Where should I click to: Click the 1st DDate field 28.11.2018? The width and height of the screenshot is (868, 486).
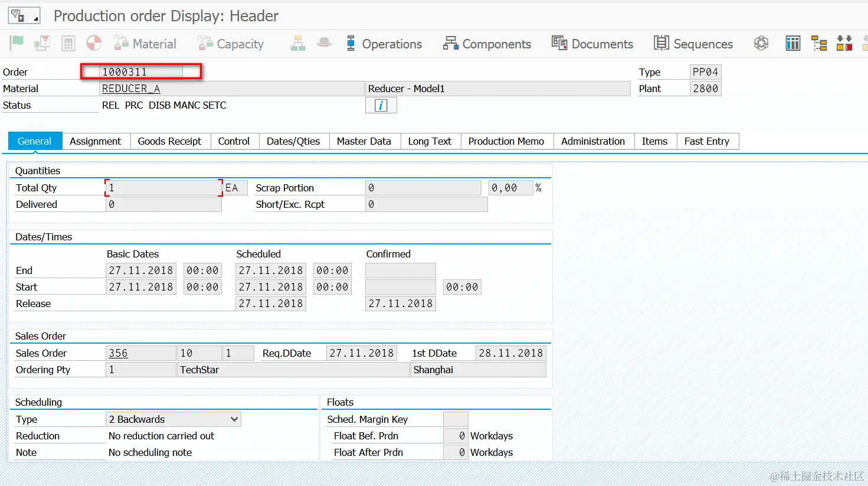[511, 353]
